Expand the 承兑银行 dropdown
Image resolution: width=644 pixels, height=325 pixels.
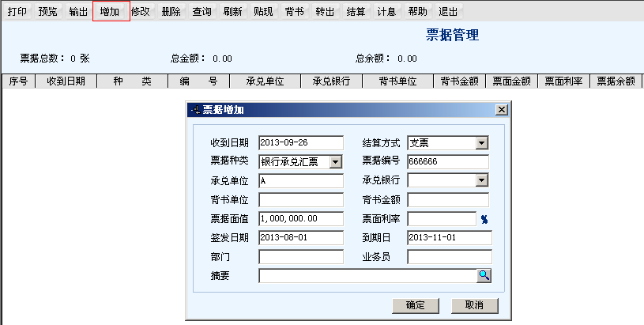pos(481,180)
